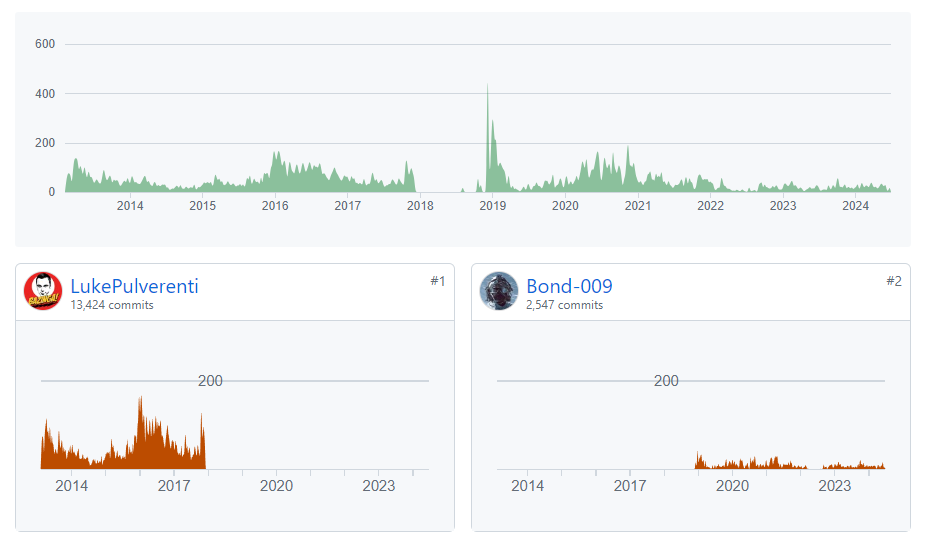Click the 2018 label on the main timeline

(420, 206)
